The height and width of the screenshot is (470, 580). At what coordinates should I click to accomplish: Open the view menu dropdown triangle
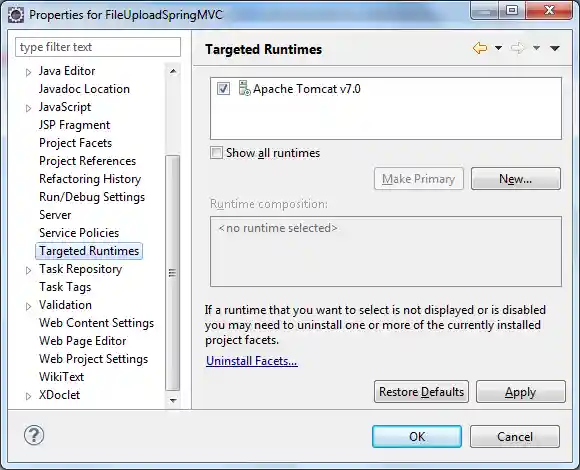coord(554,48)
